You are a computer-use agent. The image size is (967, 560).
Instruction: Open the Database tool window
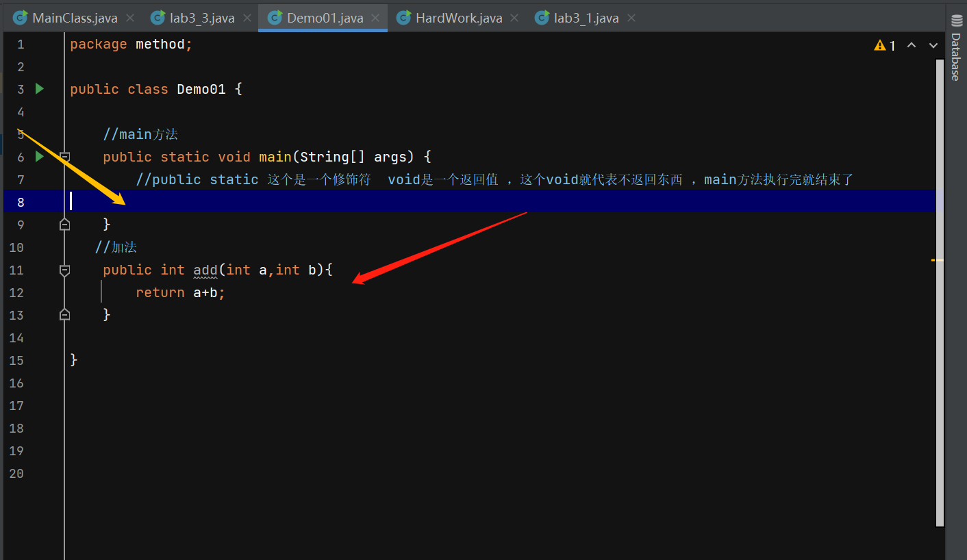click(x=955, y=48)
